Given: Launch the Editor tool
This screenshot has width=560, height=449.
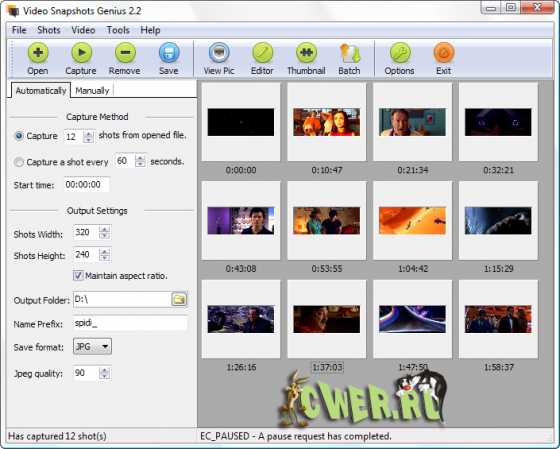Looking at the screenshot, I should 262,53.
